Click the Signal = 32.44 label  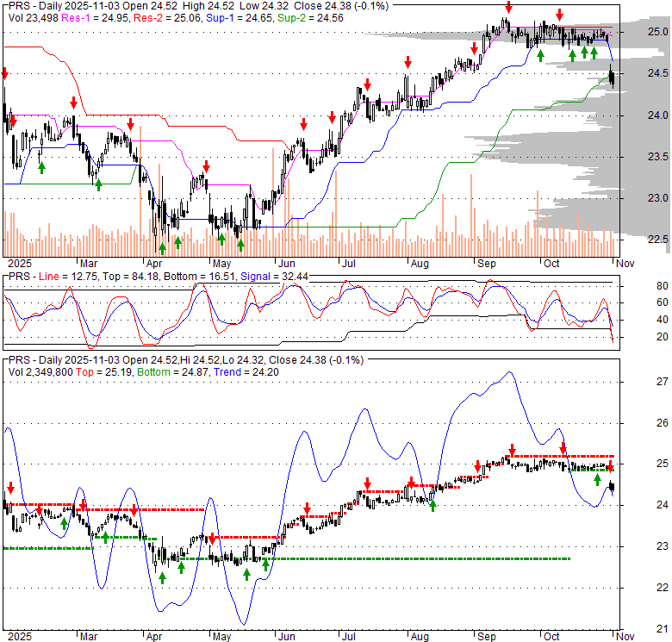click(274, 277)
